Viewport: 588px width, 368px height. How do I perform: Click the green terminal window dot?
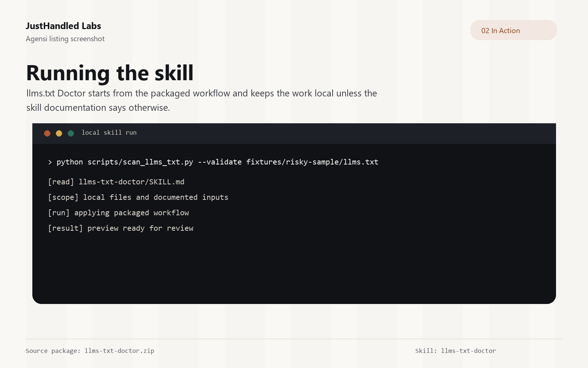tap(71, 133)
